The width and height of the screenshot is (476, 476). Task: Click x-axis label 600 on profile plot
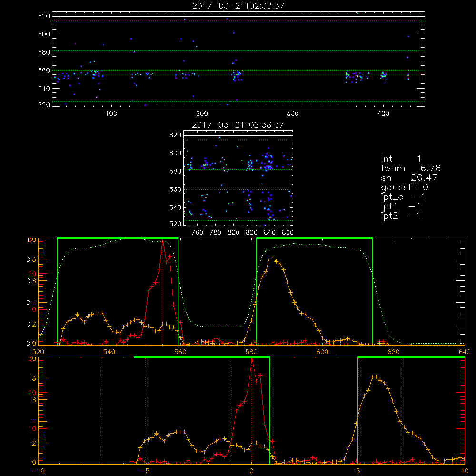322,352
